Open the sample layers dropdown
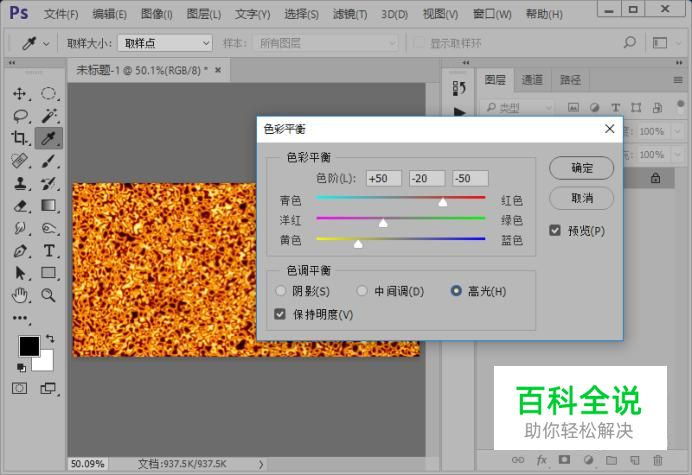 326,43
